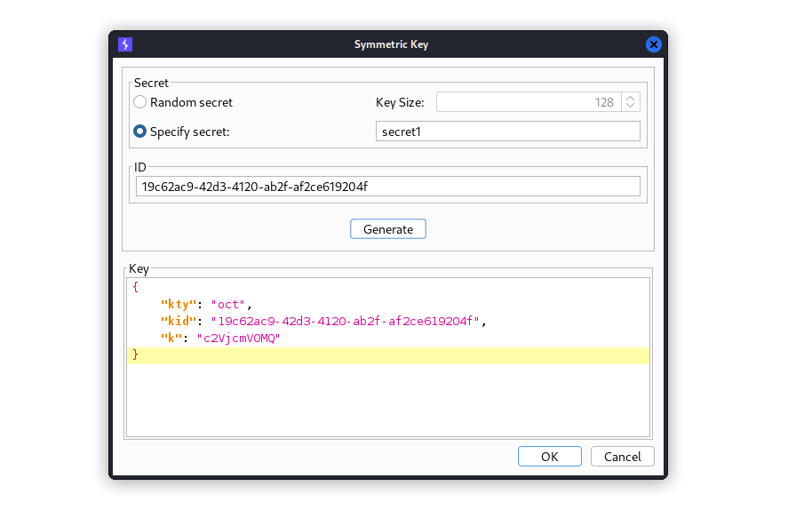Image resolution: width=812 pixels, height=510 pixels.
Task: Click the "kid" value in the key JSON
Action: [345, 321]
